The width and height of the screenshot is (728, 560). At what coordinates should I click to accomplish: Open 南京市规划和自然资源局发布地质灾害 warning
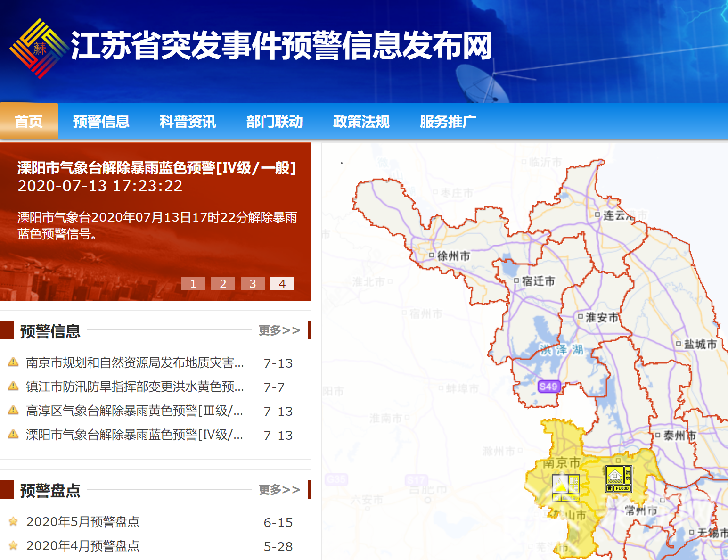(x=135, y=362)
